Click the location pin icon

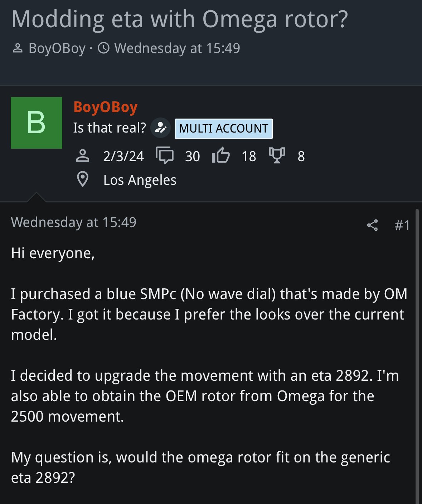[x=83, y=180]
